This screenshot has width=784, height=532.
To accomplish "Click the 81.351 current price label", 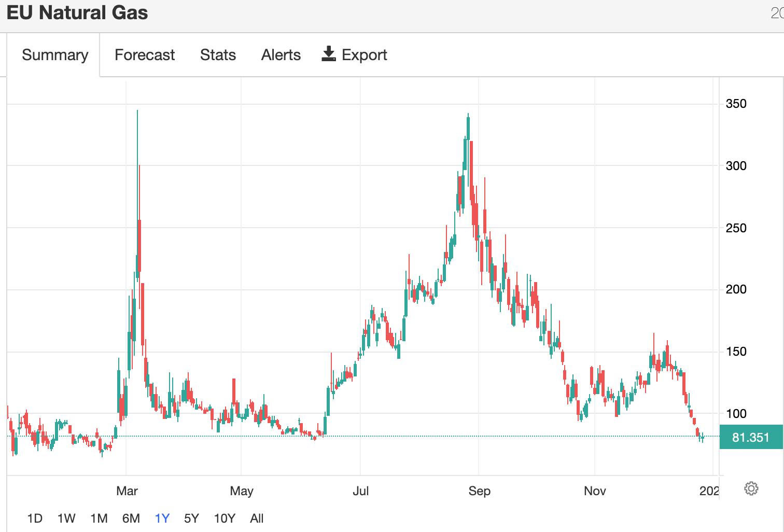I will pos(751,437).
